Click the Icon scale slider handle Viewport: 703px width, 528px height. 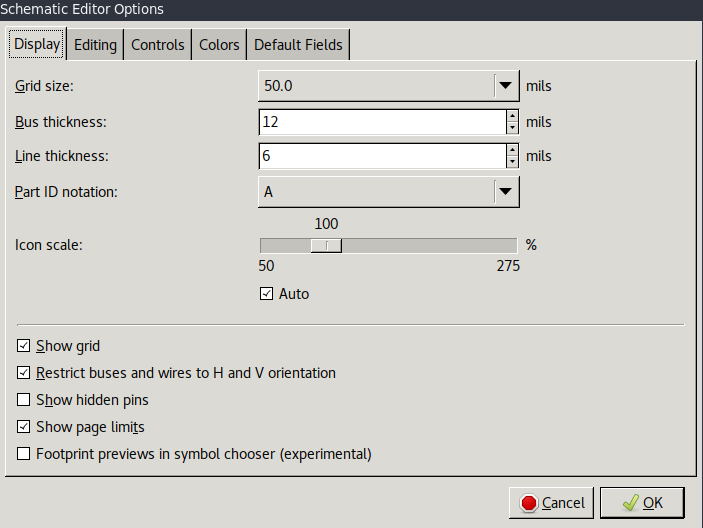tap(326, 246)
